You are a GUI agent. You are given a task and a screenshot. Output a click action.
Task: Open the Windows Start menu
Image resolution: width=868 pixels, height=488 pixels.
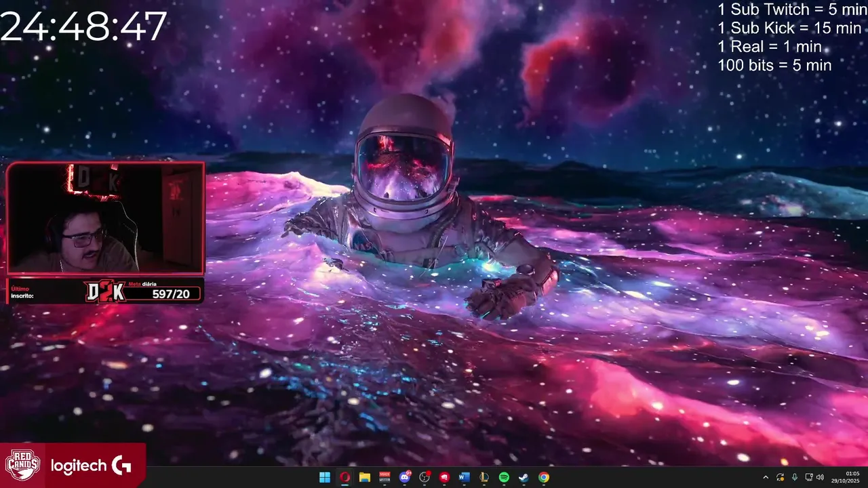[325, 477]
